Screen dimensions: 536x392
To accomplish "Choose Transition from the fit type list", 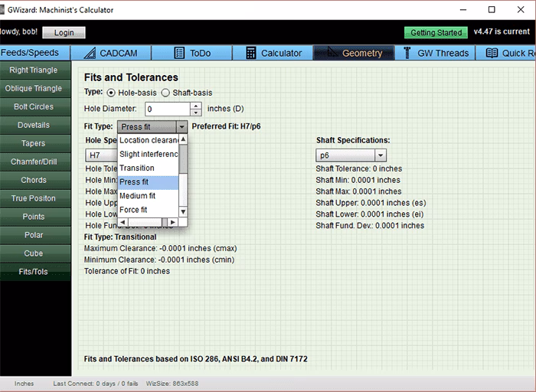I will pyautogui.click(x=137, y=168).
